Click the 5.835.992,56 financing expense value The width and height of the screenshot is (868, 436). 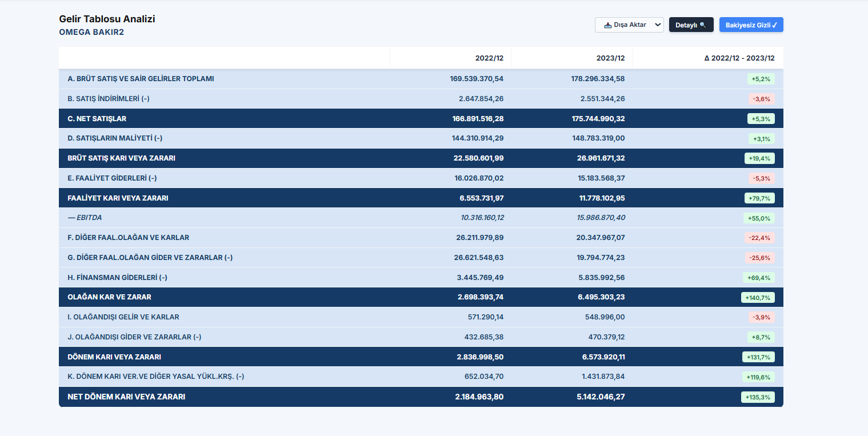pos(602,278)
